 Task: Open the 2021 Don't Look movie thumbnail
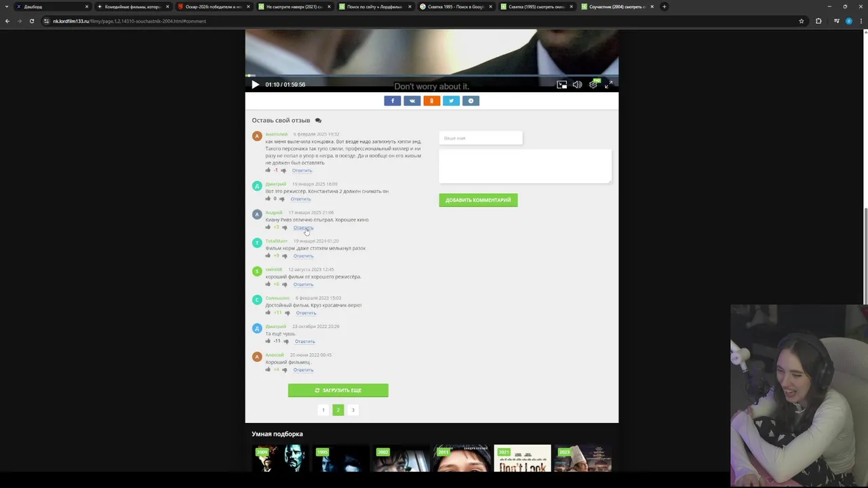(x=522, y=458)
